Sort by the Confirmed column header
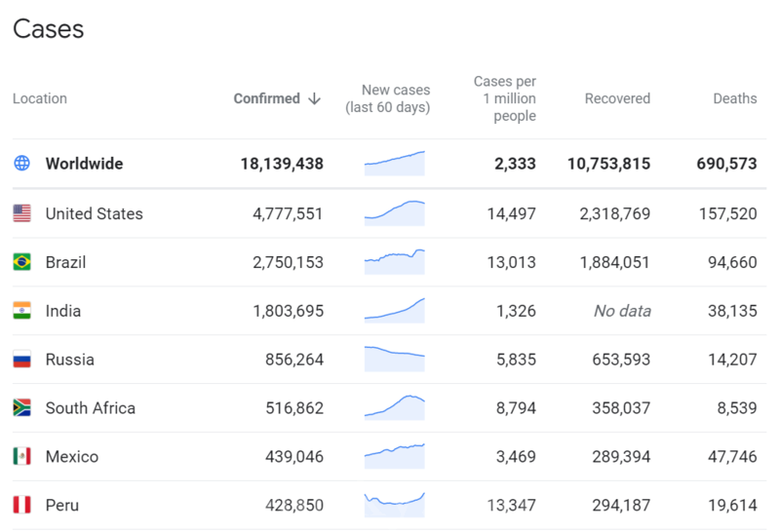The height and width of the screenshot is (532, 780). [x=266, y=98]
